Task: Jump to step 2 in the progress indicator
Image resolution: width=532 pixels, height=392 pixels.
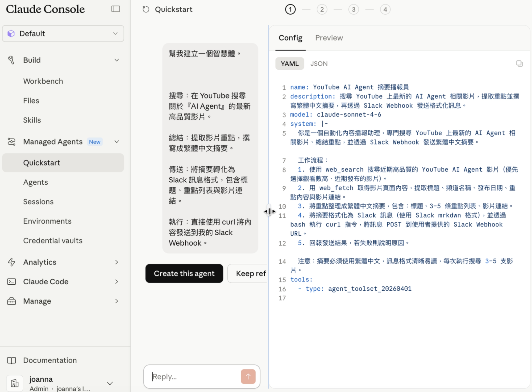Action: tap(322, 10)
